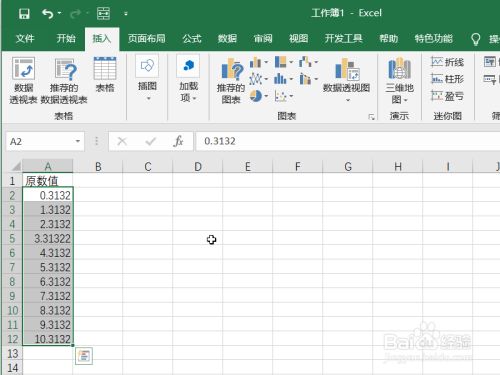Screen dimensions: 500x375
Task: Open the 3D Map (三维地图) tool
Action: click(x=399, y=80)
